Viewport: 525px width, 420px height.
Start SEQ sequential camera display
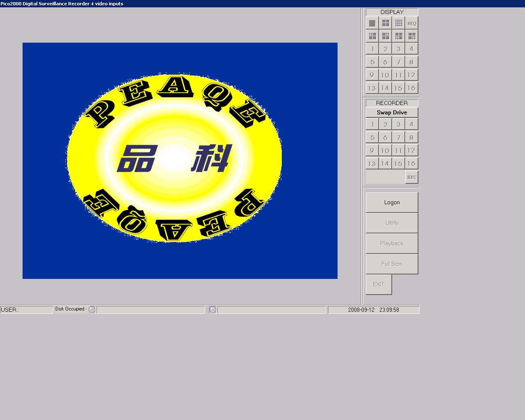[x=411, y=23]
